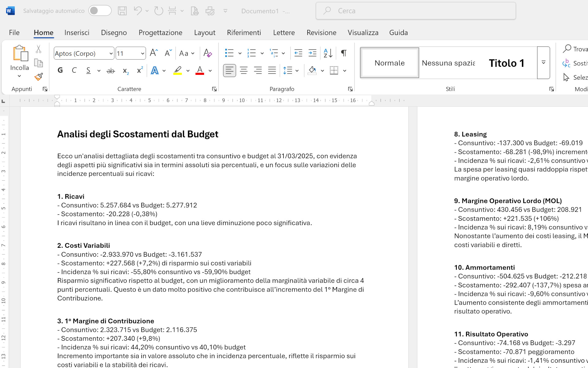Select justify alignment icon
Image resolution: width=588 pixels, height=368 pixels.
coord(272,71)
